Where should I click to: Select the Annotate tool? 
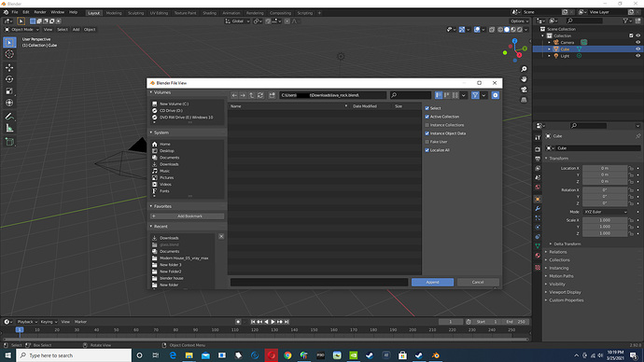9,117
